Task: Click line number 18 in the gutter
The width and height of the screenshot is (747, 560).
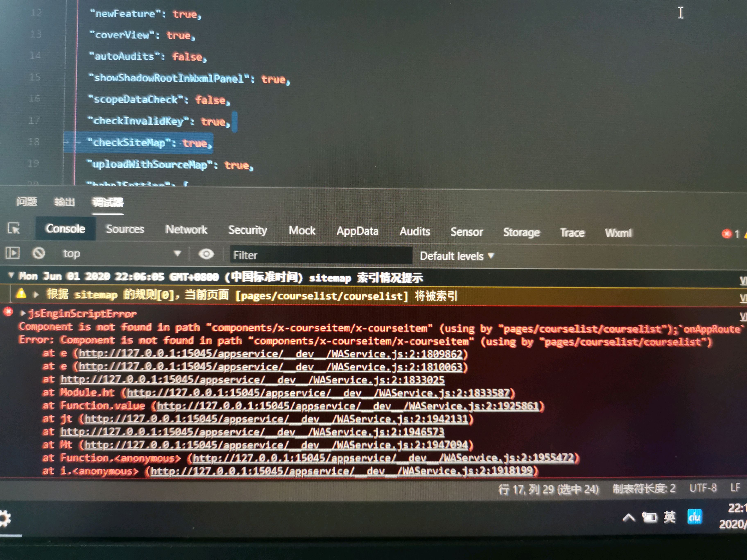Action: click(x=34, y=142)
